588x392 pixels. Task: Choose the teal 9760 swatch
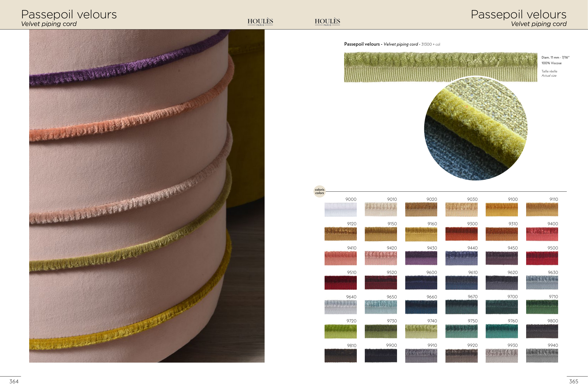click(501, 332)
